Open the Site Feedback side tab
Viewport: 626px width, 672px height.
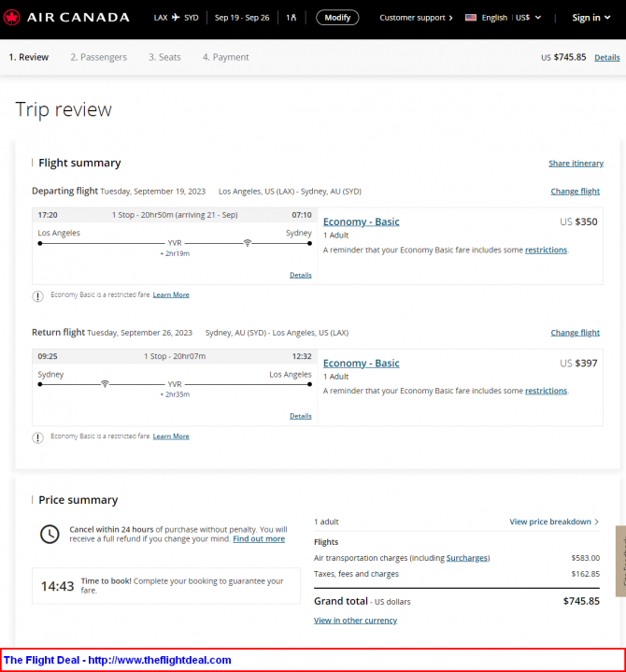tap(620, 561)
